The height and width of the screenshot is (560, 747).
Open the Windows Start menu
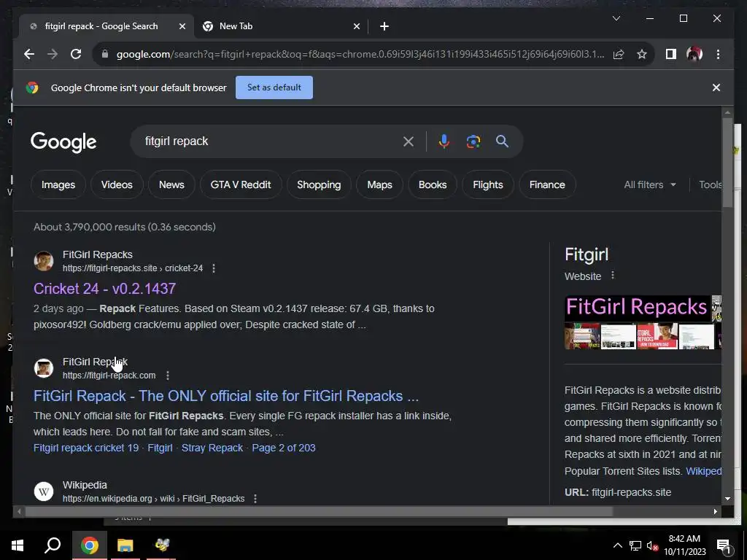[x=18, y=545]
